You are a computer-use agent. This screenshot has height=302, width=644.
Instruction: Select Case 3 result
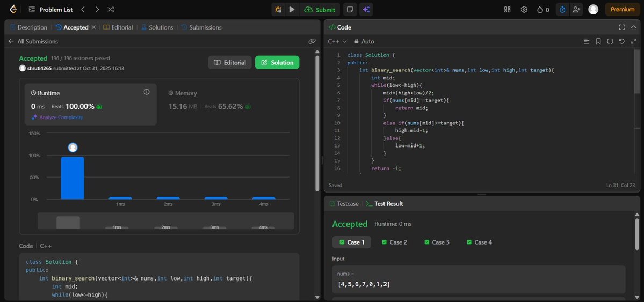coord(437,242)
